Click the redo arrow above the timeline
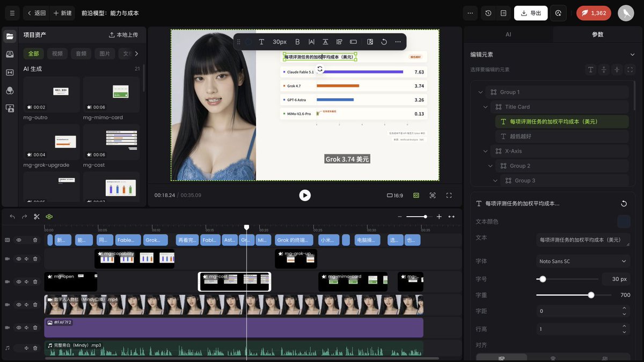Image resolution: width=644 pixels, height=362 pixels. (x=24, y=217)
